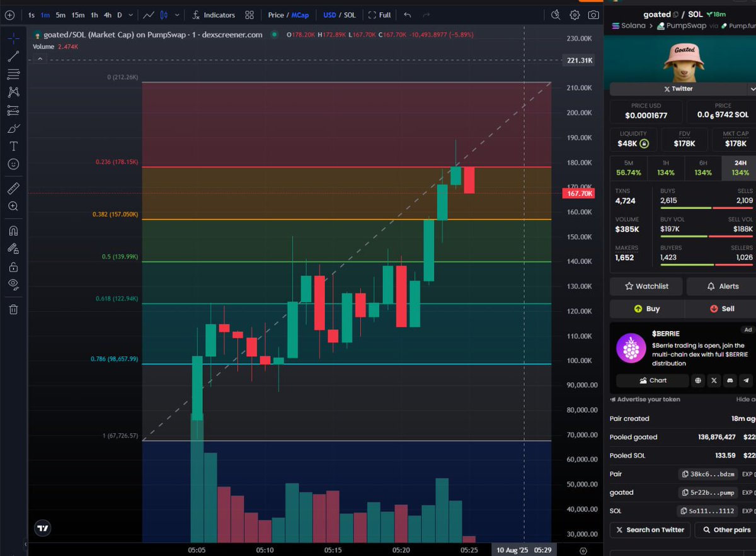
Task: Toggle magnet mode for drawings
Action: tap(13, 230)
